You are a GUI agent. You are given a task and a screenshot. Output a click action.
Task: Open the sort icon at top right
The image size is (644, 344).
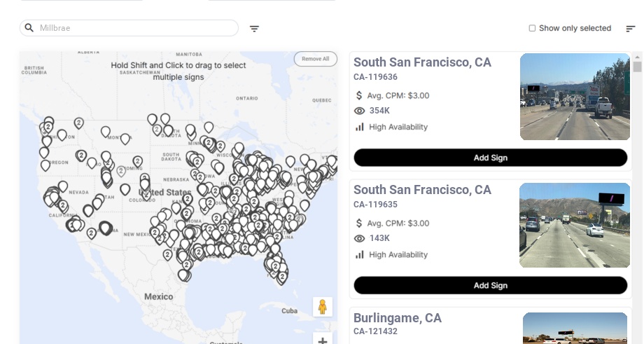click(630, 29)
